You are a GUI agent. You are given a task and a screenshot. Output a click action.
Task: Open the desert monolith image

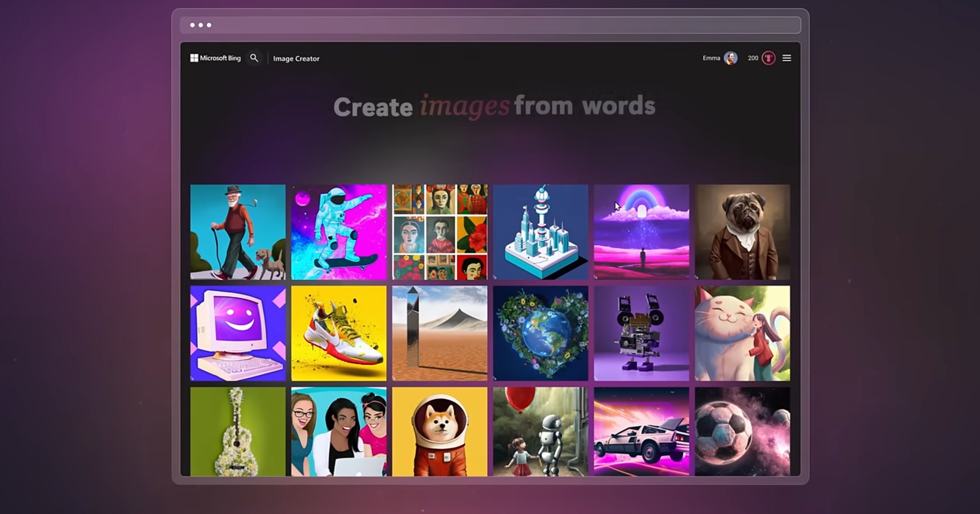pyautogui.click(x=440, y=333)
